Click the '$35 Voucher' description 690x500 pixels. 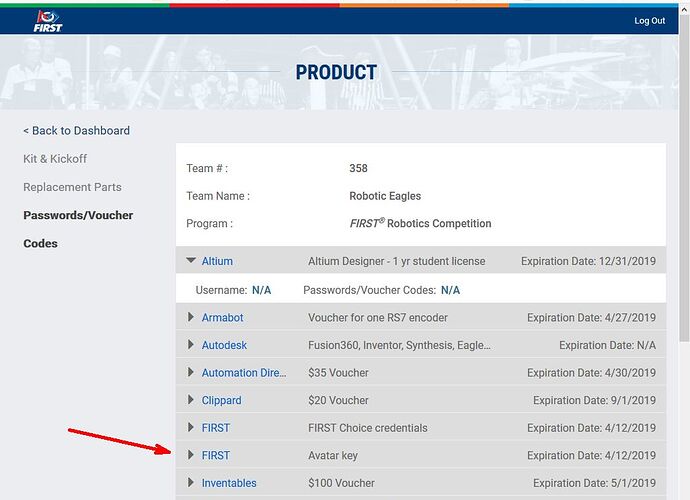[x=338, y=373]
